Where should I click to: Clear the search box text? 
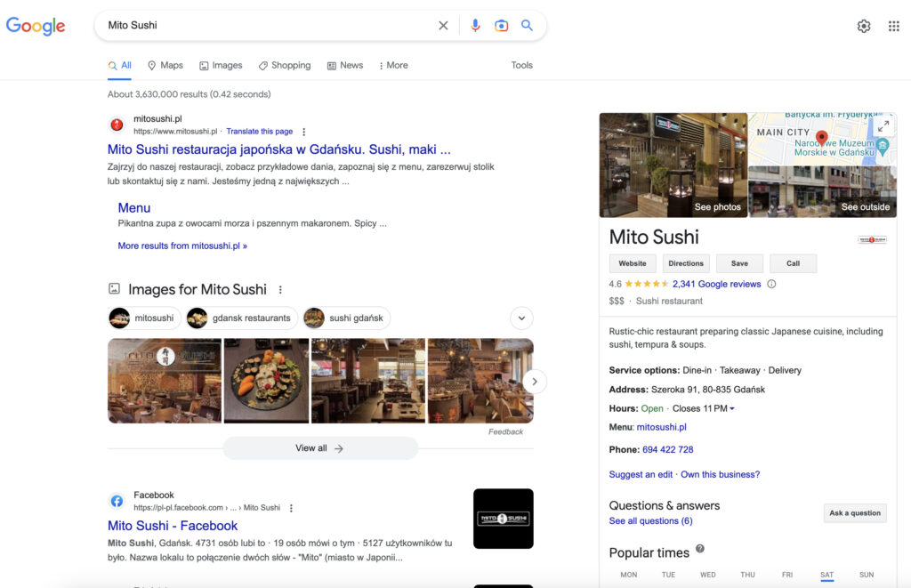tap(443, 26)
